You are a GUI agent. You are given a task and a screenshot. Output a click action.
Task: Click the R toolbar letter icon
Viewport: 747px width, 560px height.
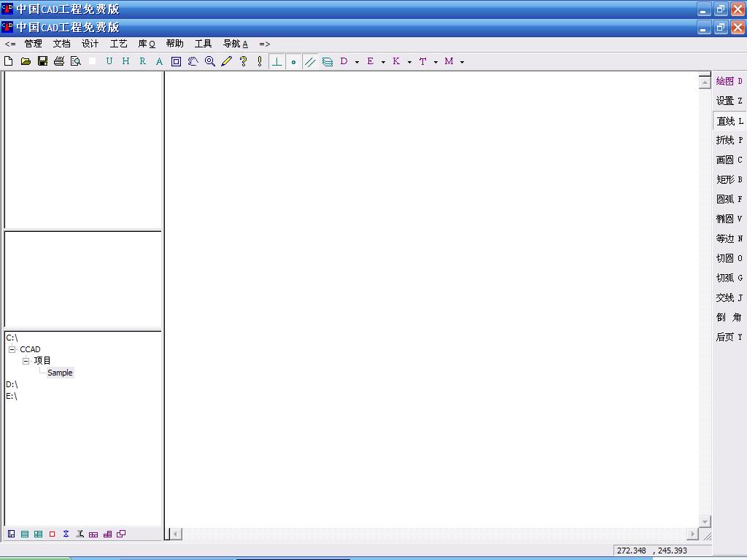[x=142, y=61]
